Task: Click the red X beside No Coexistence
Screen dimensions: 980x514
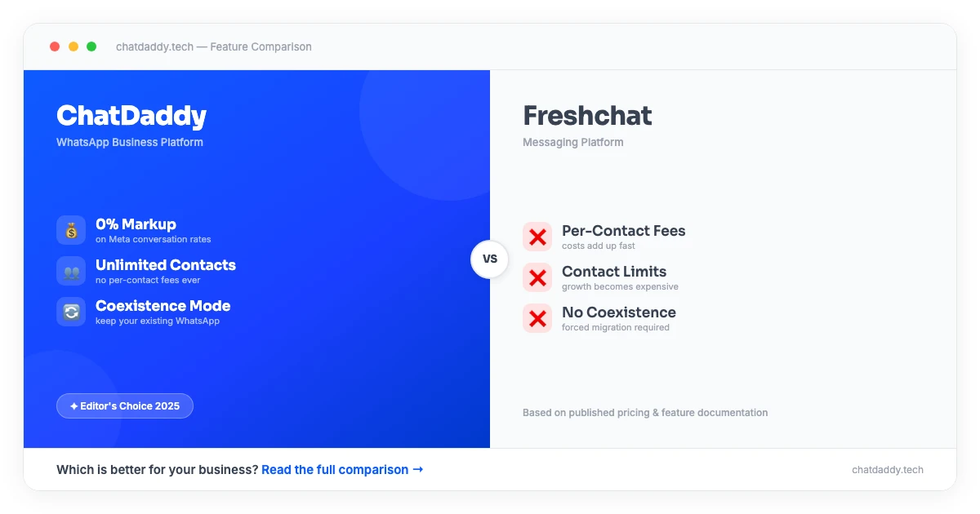Action: pyautogui.click(x=537, y=318)
